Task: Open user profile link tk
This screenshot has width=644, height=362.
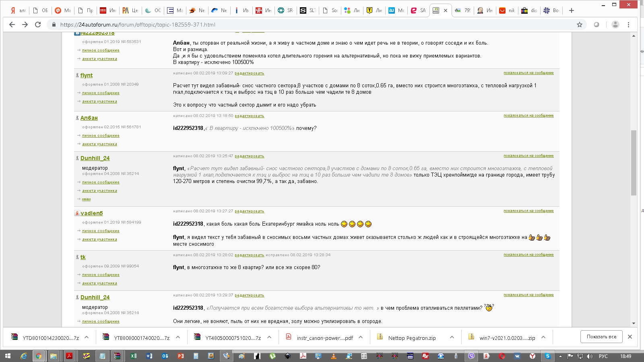Action: (83, 257)
